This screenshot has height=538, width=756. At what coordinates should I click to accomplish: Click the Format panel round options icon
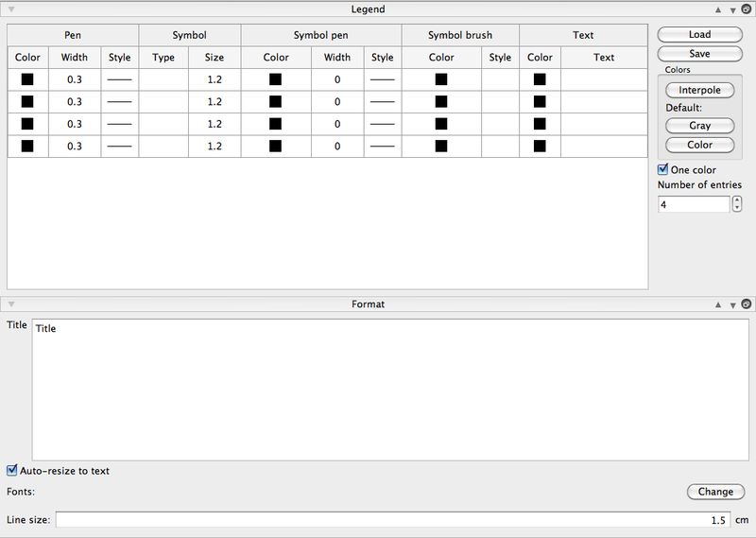(x=746, y=304)
